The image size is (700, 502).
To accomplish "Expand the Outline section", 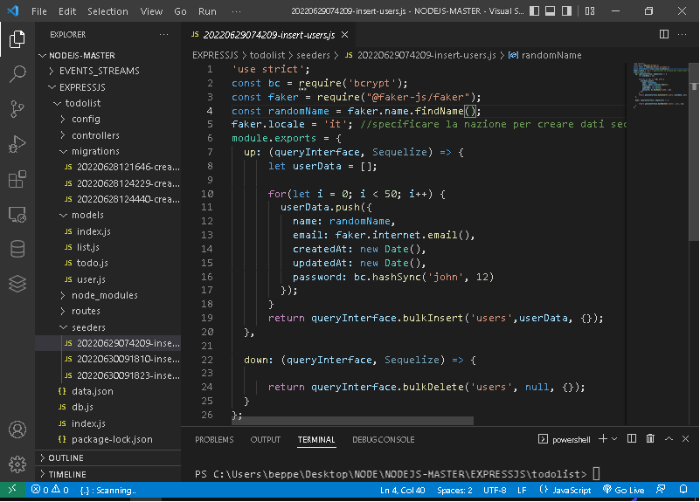I will (x=108, y=458).
